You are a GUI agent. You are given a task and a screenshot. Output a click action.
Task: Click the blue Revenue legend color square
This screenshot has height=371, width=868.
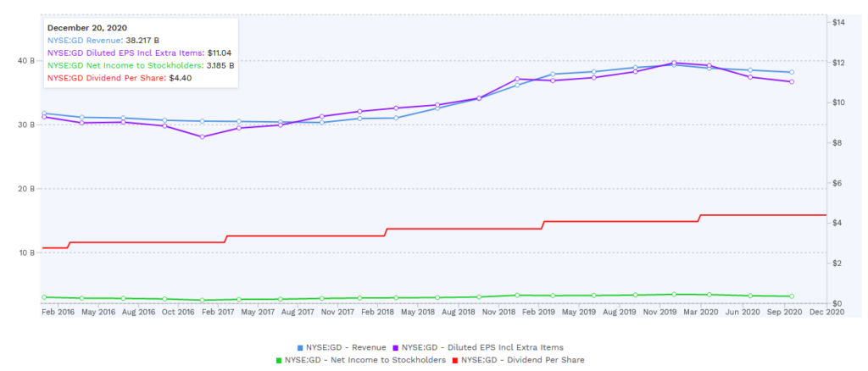tap(300, 348)
